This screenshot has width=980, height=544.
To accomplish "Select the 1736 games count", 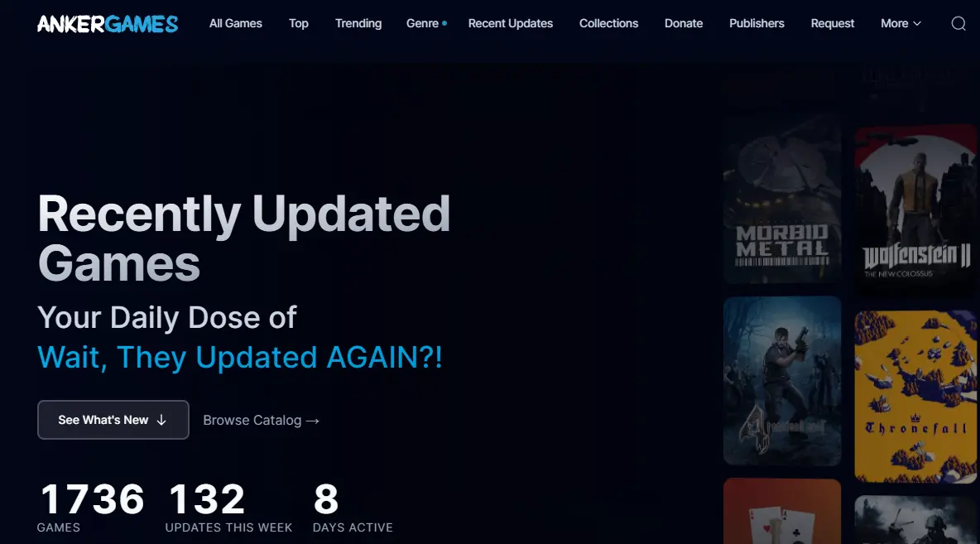I will click(92, 499).
